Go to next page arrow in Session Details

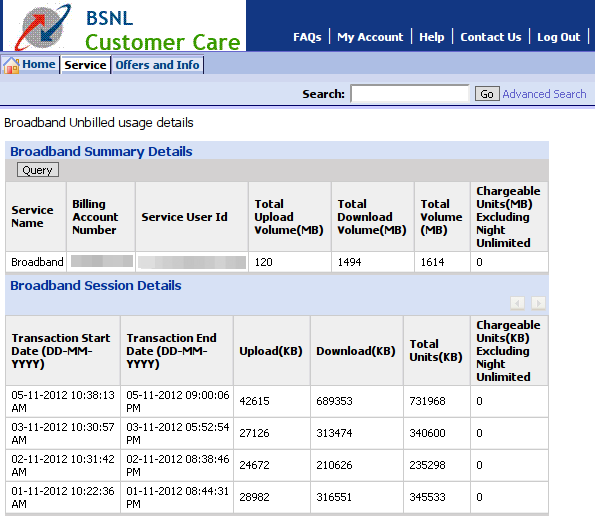pyautogui.click(x=538, y=303)
